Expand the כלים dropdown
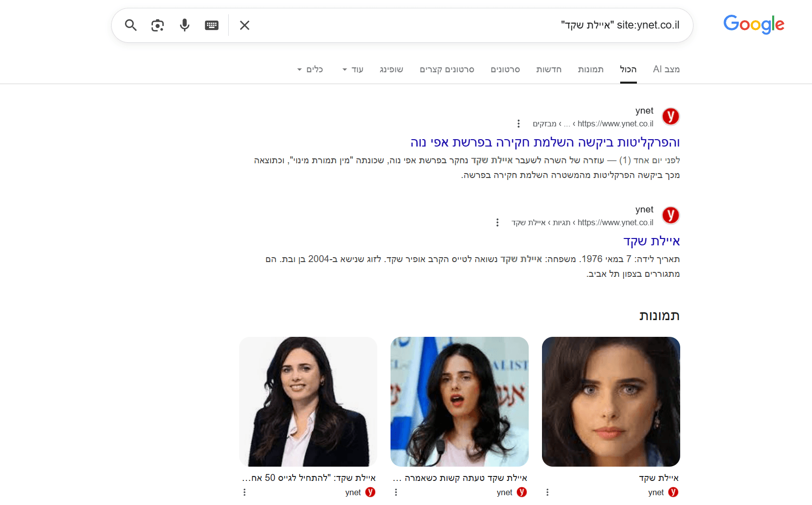This screenshot has width=812, height=505. coord(310,69)
